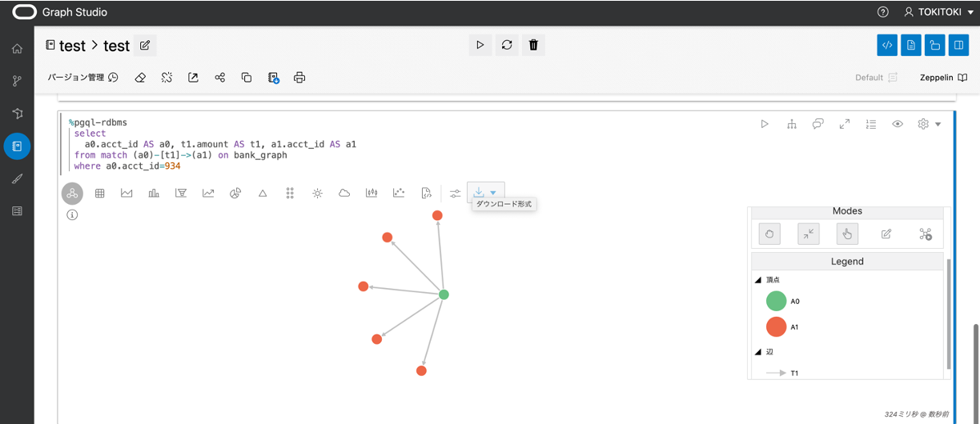Switch to six-dot grid chart view
Image resolution: width=980 pixels, height=424 pixels.
click(290, 193)
